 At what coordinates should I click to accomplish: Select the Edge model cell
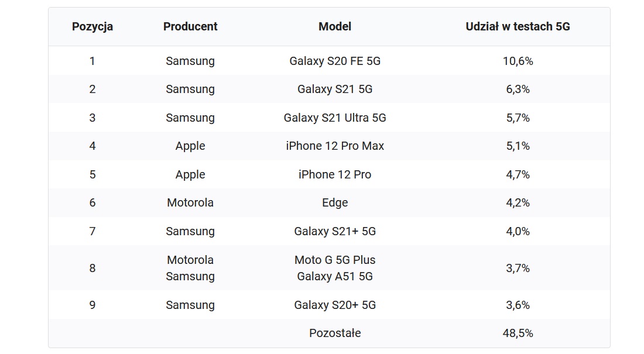tap(335, 202)
